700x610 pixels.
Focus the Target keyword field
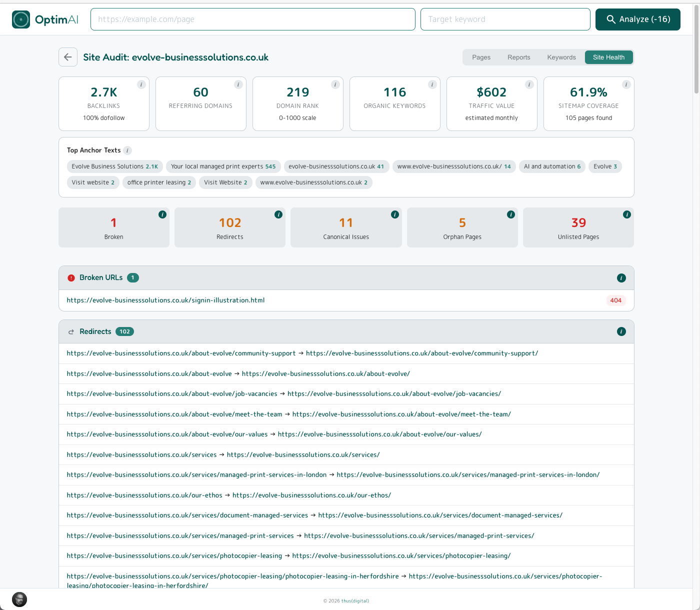click(x=505, y=19)
